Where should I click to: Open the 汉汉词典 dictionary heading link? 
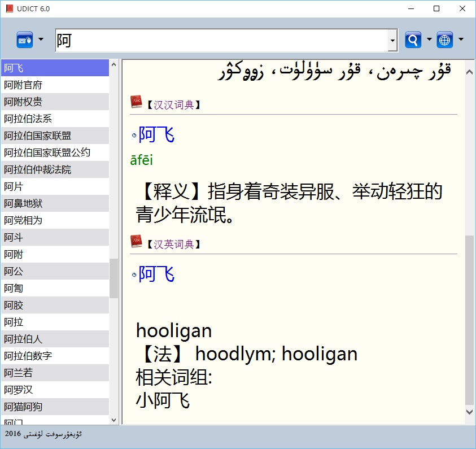173,105
